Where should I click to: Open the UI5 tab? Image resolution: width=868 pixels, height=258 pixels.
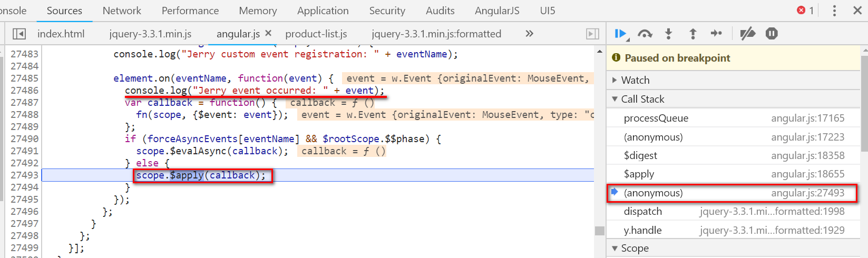pos(548,11)
